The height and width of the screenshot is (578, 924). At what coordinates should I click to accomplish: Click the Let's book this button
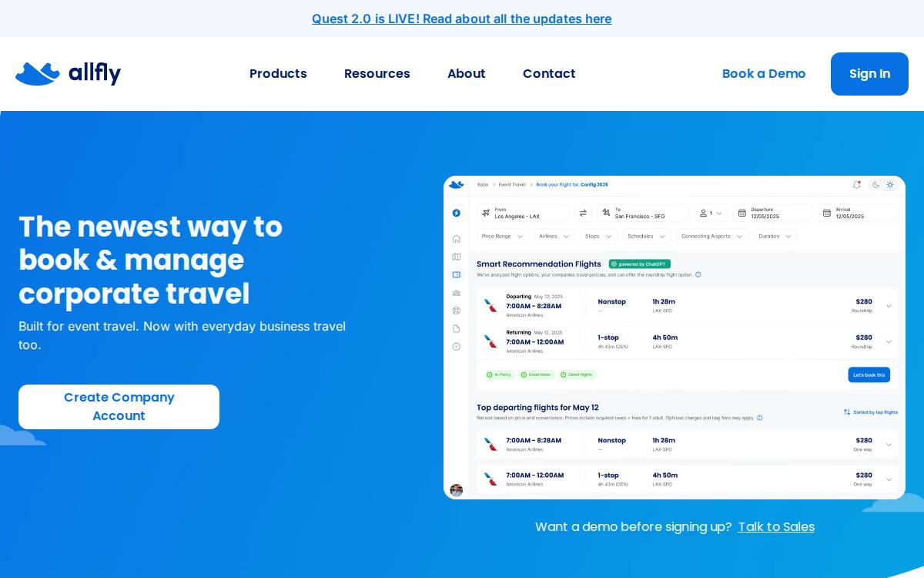tap(869, 375)
